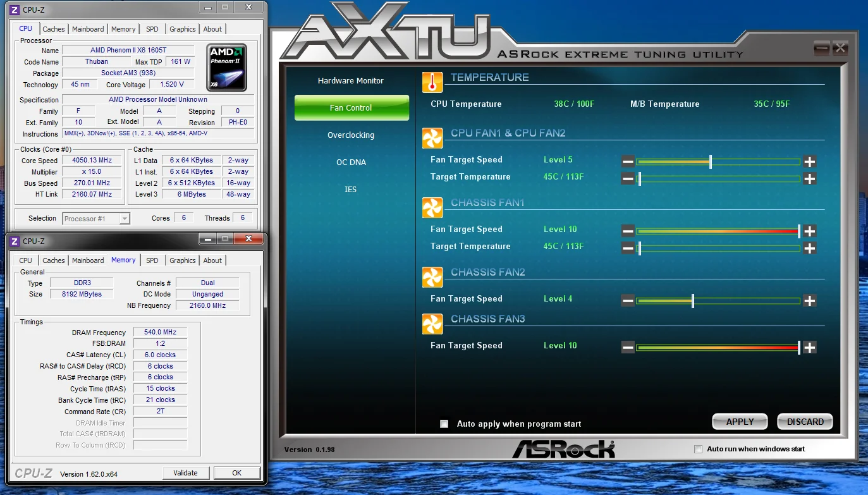Click the APPLY button in AXTU
Screen dimensions: 868x495
pos(740,422)
